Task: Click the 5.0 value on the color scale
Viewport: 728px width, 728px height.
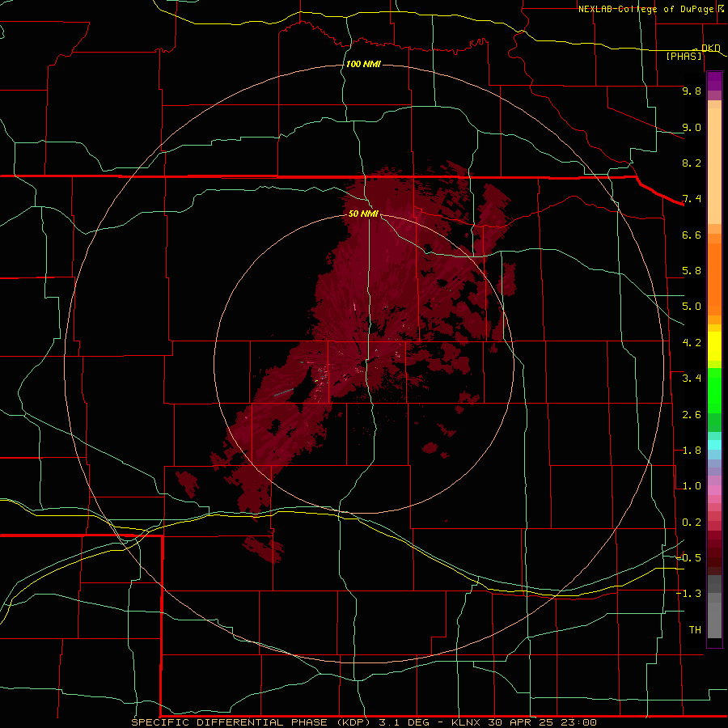Action: (x=692, y=307)
